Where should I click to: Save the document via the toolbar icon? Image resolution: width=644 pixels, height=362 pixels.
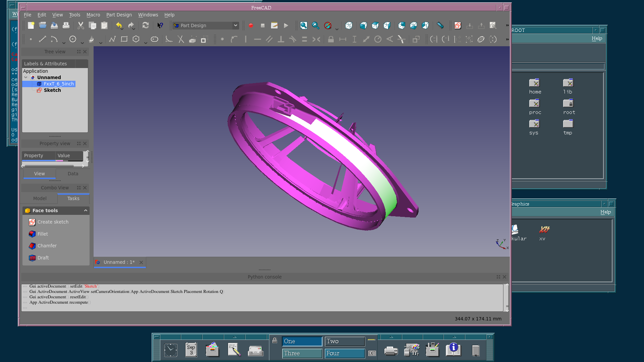click(x=54, y=25)
